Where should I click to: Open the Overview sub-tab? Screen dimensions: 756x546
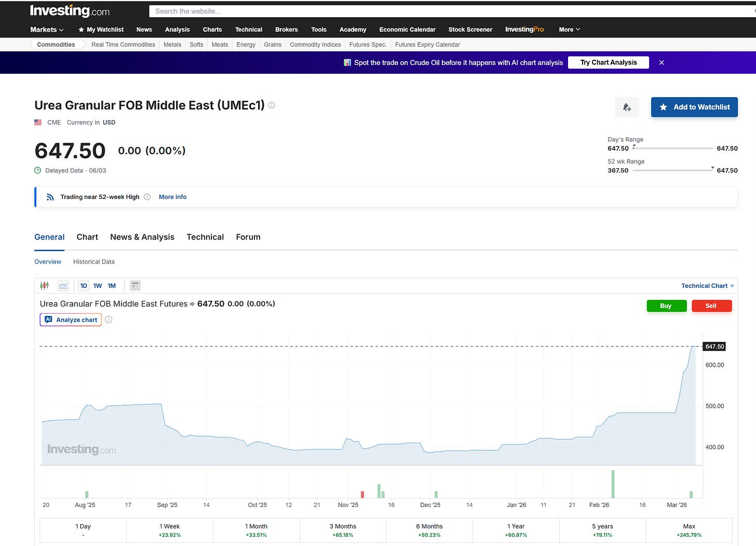coord(48,262)
